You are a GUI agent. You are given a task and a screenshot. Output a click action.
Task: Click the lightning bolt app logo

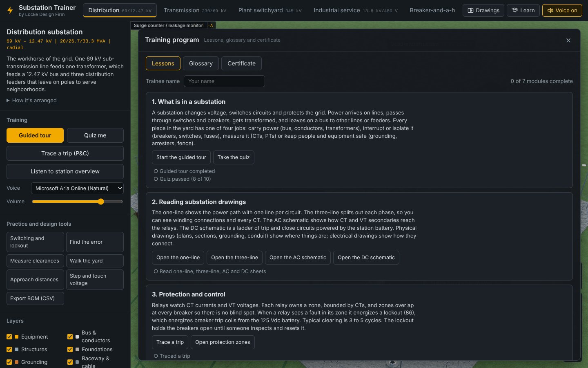[x=10, y=11]
